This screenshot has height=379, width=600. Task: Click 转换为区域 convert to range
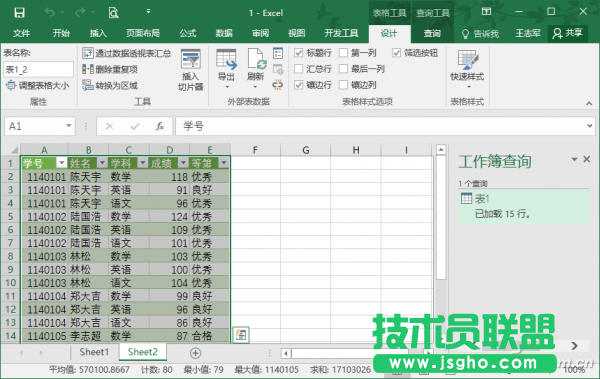110,85
